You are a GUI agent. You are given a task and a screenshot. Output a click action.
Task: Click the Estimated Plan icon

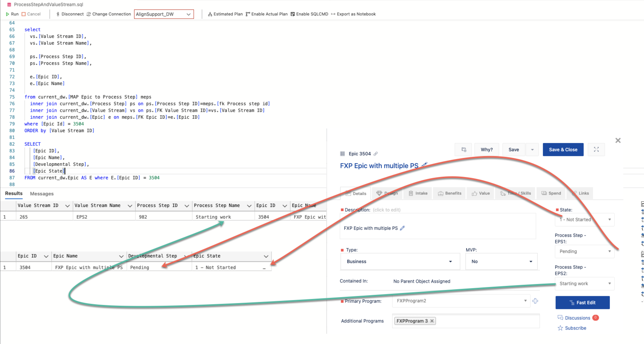click(210, 14)
